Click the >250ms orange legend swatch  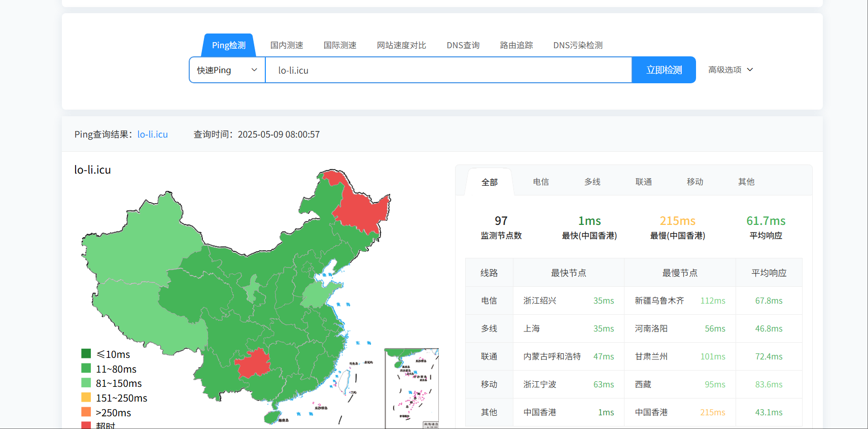click(x=86, y=412)
